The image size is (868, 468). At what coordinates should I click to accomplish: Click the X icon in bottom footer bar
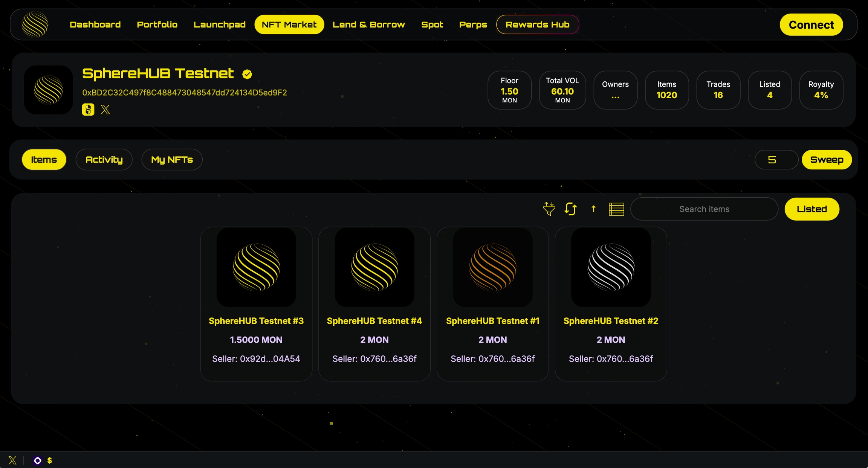pos(12,460)
